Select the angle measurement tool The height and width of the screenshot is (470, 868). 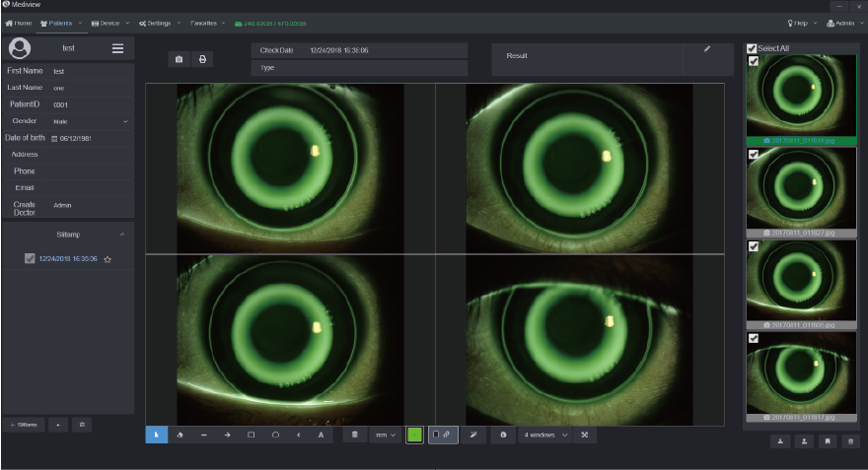pyautogui.click(x=299, y=435)
